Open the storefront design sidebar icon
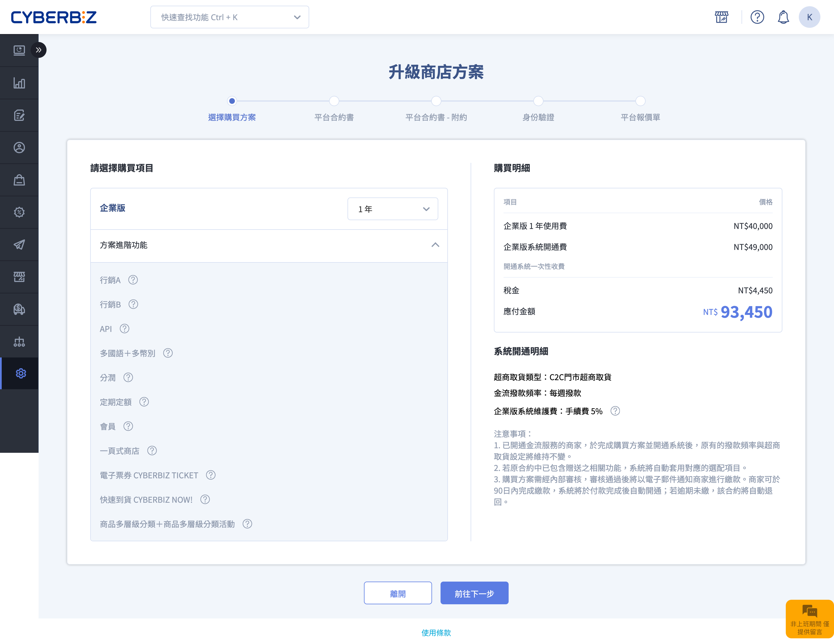This screenshot has width=834, height=644. [19, 277]
